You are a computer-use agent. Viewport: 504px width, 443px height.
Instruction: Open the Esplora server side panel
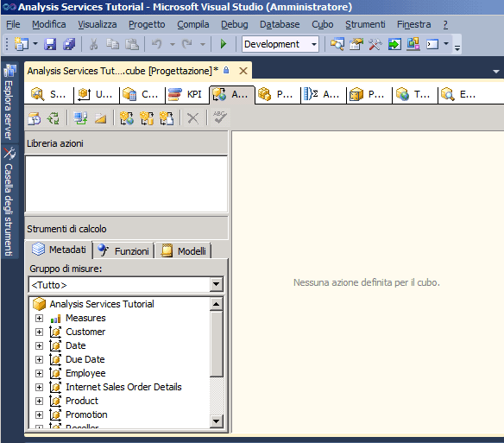click(x=9, y=101)
